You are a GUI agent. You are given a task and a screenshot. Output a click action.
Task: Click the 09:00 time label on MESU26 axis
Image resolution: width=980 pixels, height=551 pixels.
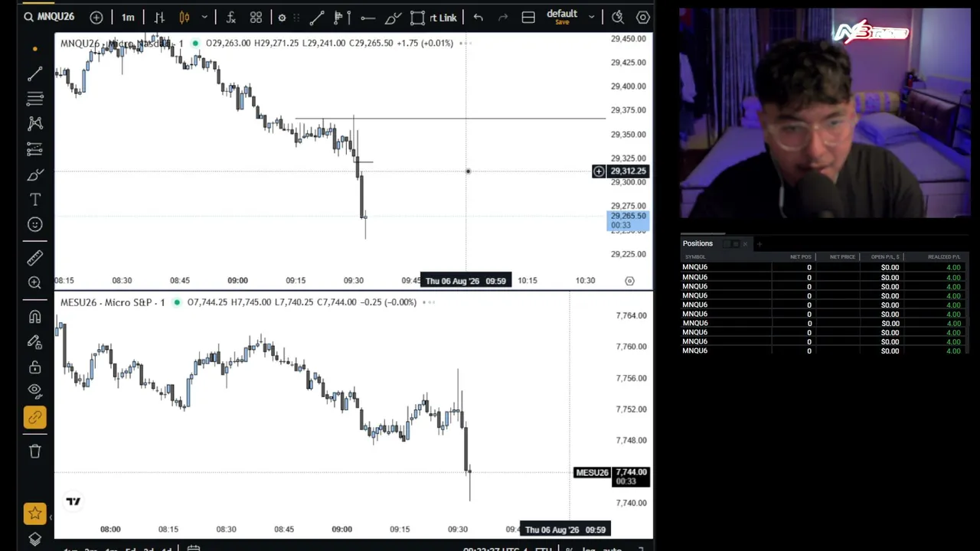click(x=341, y=530)
